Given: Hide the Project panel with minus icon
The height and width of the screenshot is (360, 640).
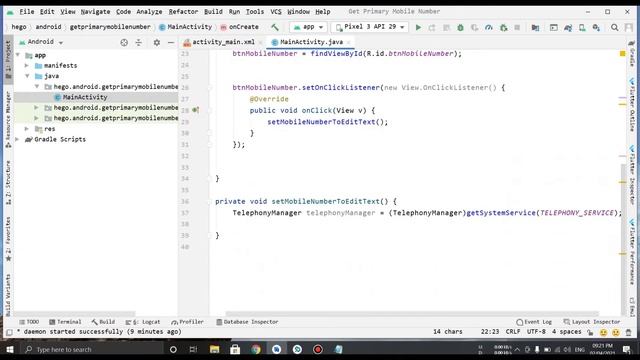Looking at the screenshot, I should pos(171,42).
